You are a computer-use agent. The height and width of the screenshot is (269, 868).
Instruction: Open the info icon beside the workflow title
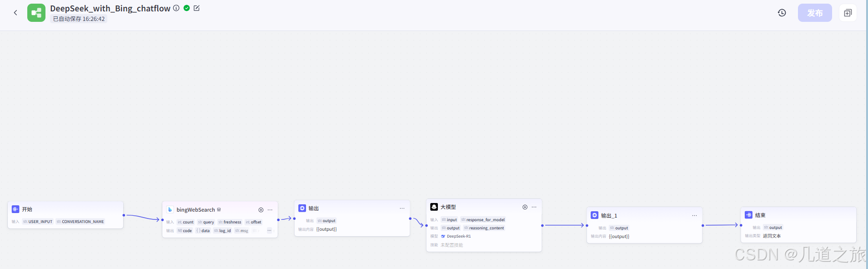click(x=176, y=8)
